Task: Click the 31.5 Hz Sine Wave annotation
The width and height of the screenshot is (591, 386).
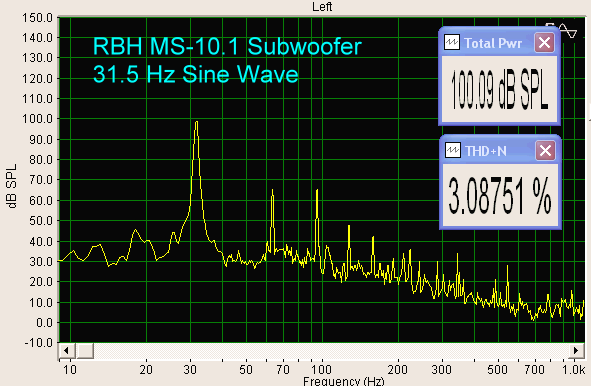Action: click(x=196, y=74)
